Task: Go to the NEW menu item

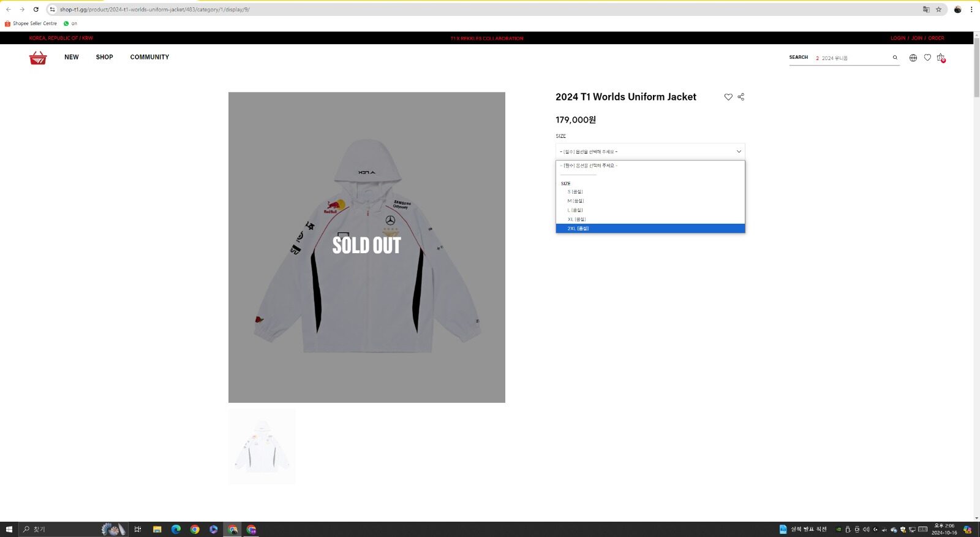Action: pos(72,57)
